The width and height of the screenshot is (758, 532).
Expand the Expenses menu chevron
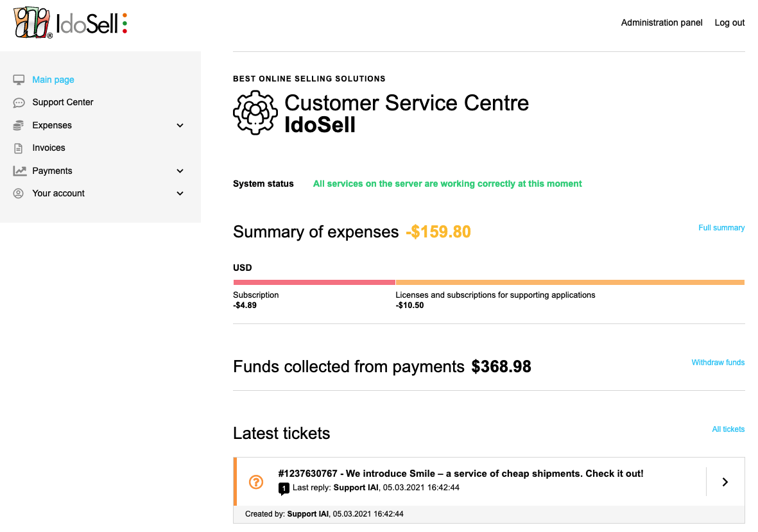[180, 126]
